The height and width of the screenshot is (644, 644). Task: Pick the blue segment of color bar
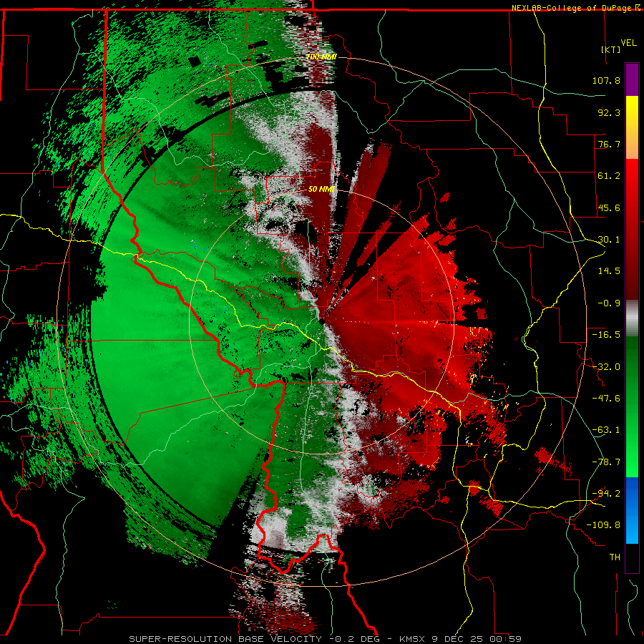[x=632, y=510]
